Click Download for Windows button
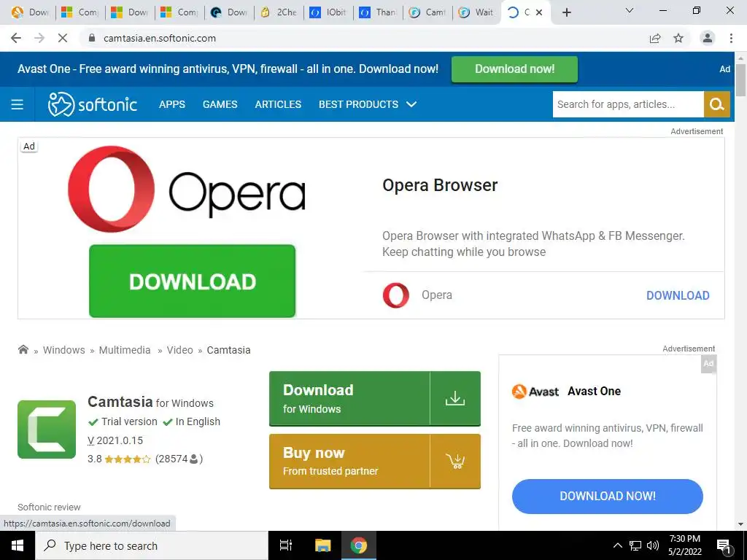 point(374,399)
